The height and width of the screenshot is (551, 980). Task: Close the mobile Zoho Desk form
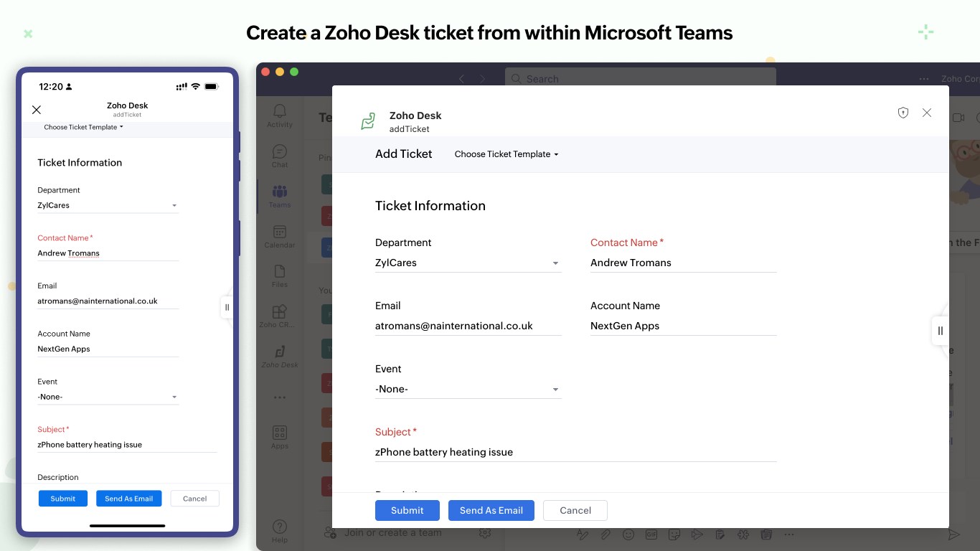[x=37, y=110]
